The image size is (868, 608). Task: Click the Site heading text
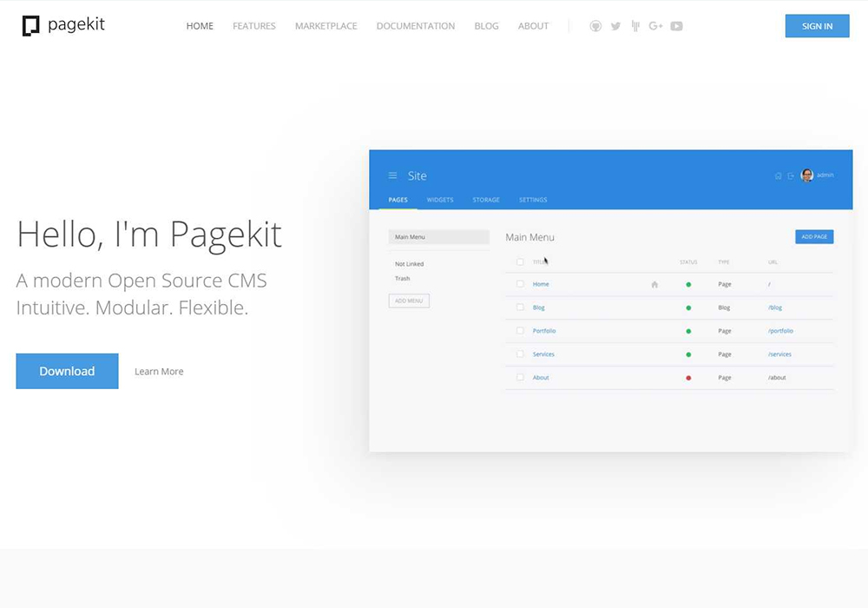tap(417, 175)
